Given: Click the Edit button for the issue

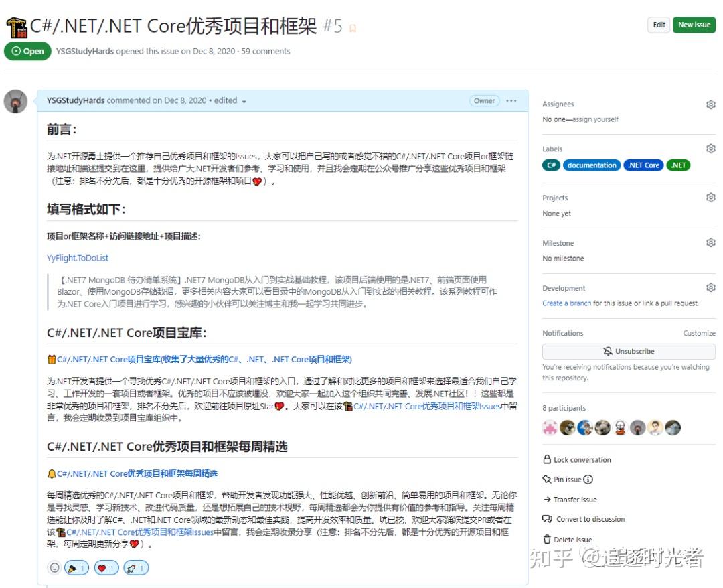Looking at the screenshot, I should pyautogui.click(x=658, y=25).
